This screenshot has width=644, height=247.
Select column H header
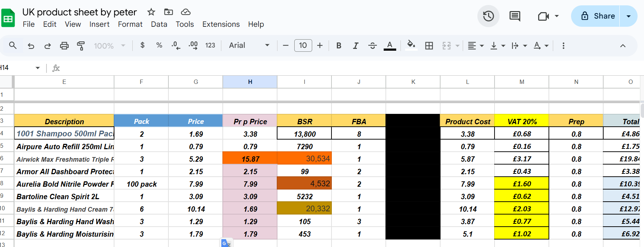(x=250, y=82)
